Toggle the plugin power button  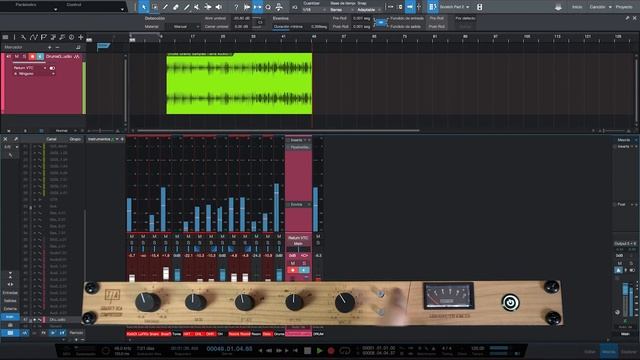pyautogui.click(x=510, y=303)
